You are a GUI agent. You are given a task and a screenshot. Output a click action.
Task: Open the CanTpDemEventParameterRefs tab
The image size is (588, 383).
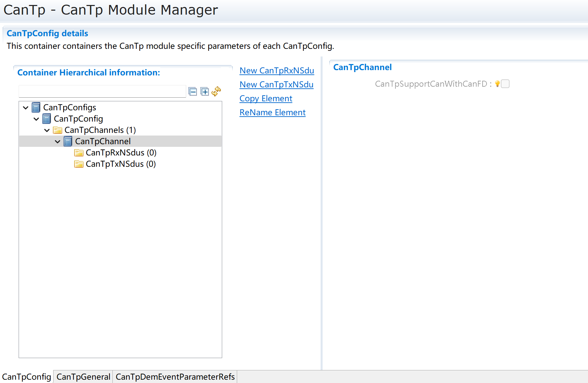tap(175, 377)
